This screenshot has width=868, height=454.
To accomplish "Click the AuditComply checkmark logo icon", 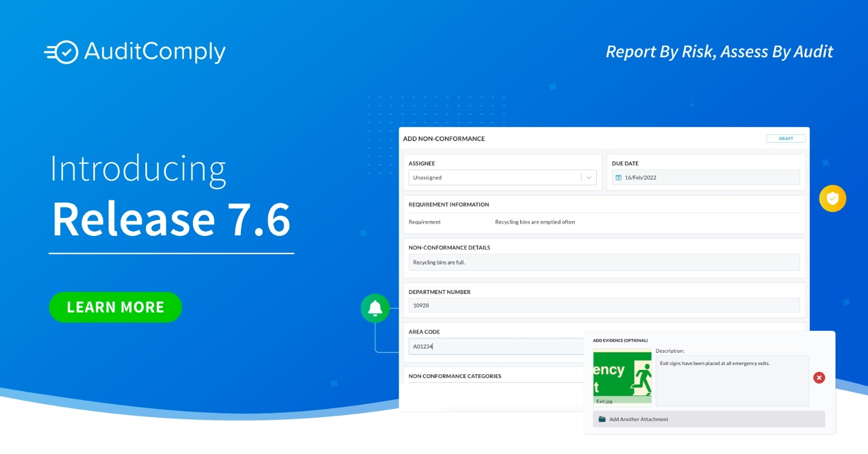I will point(62,52).
